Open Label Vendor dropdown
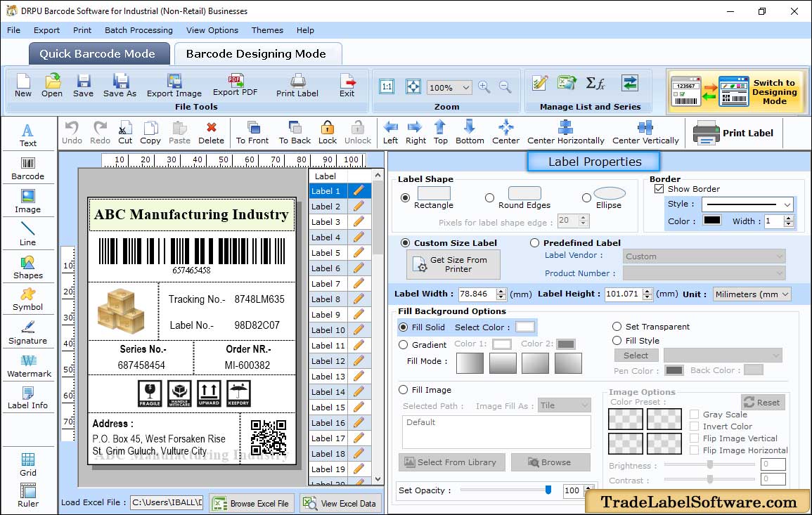The image size is (812, 515). (704, 256)
